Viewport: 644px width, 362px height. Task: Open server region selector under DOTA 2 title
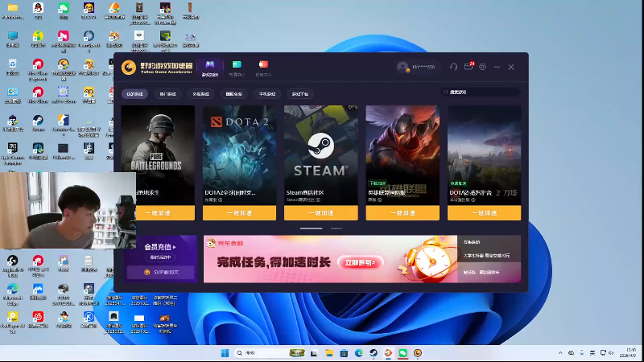click(x=213, y=200)
